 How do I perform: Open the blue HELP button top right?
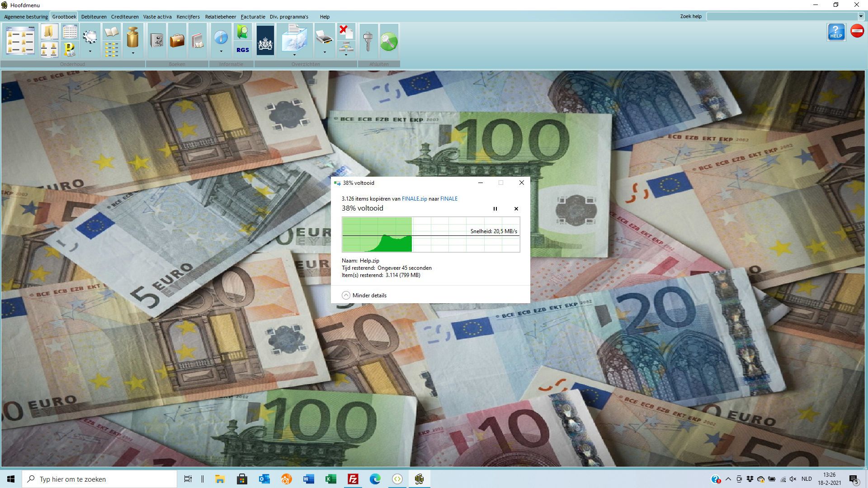836,32
